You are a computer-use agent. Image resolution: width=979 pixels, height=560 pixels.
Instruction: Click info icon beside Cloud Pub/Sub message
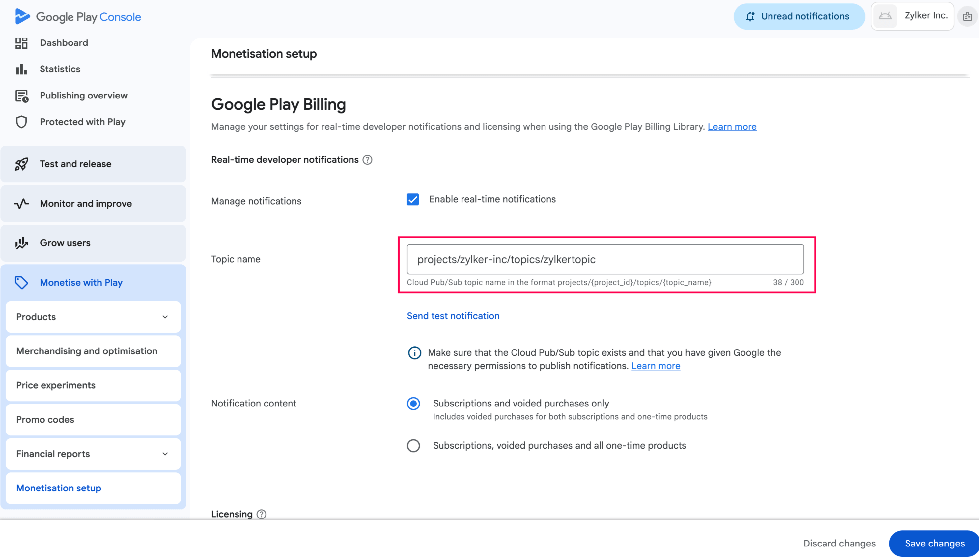click(414, 353)
